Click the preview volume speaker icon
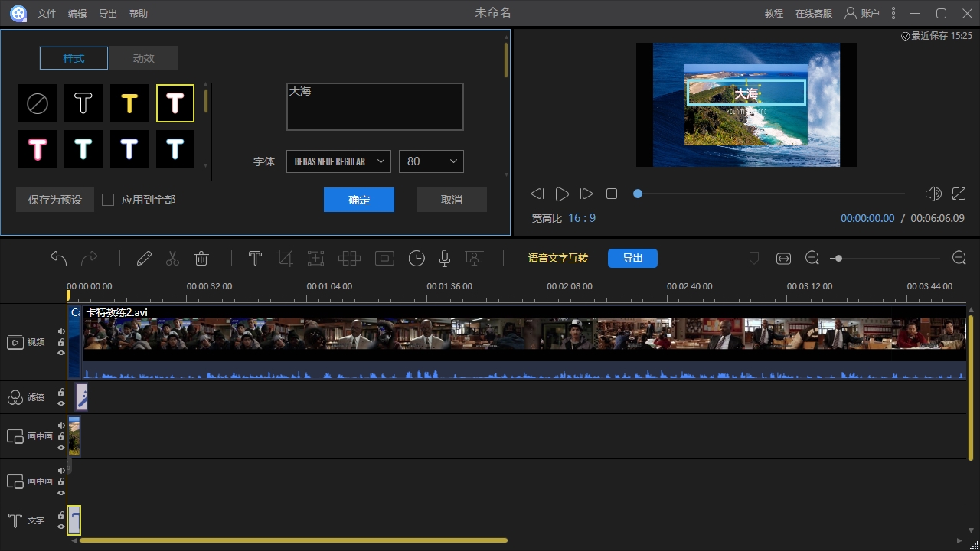Viewport: 980px width, 551px height. (x=933, y=194)
